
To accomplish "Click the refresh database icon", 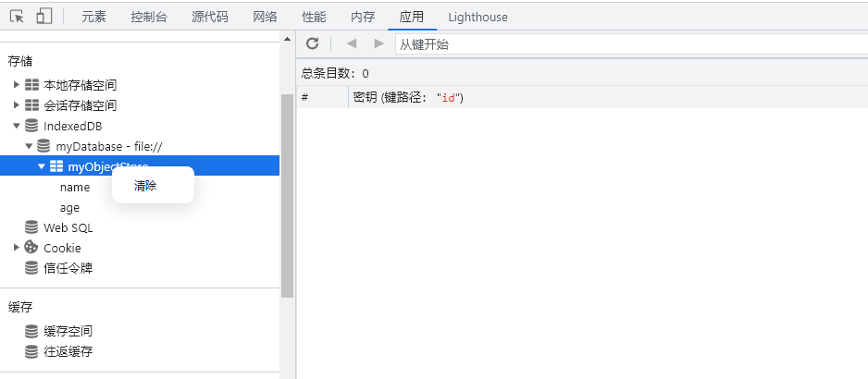I will [x=313, y=43].
